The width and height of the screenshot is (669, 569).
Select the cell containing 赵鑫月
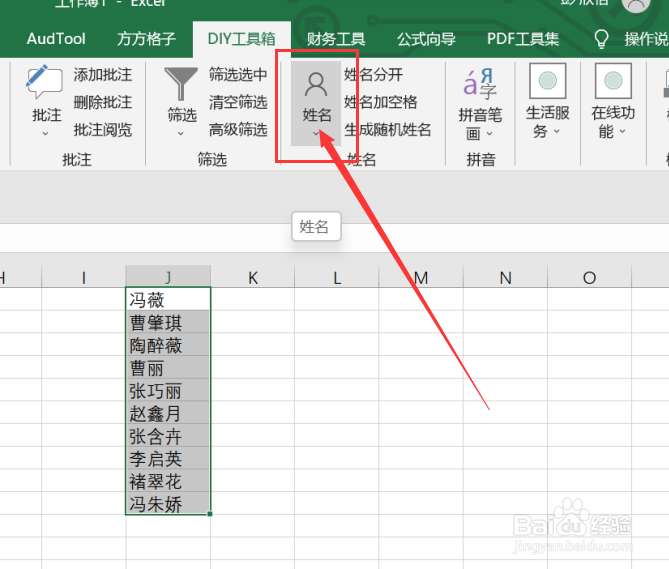[168, 413]
